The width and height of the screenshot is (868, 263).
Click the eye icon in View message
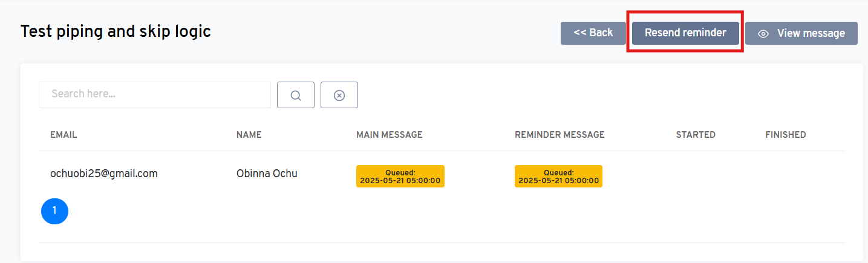coord(763,34)
